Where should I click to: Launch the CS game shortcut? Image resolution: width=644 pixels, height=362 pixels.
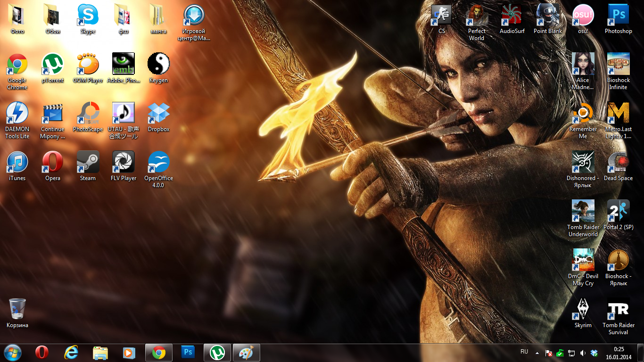click(442, 19)
